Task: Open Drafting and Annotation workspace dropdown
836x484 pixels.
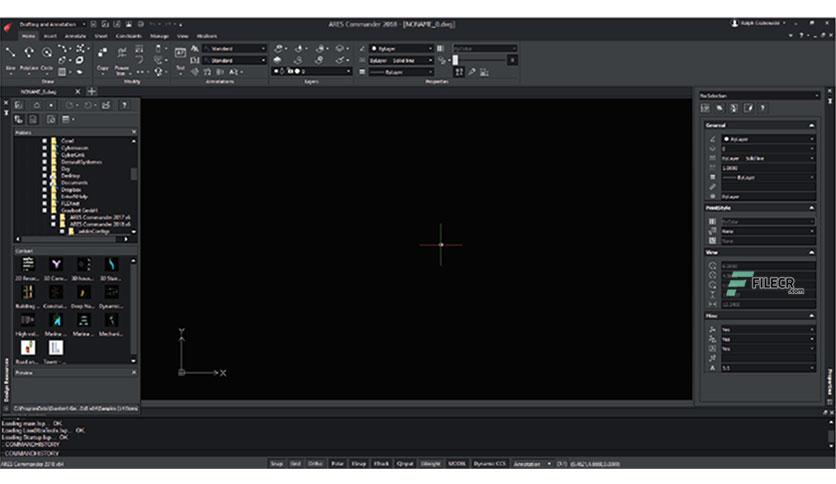Action: point(52,24)
